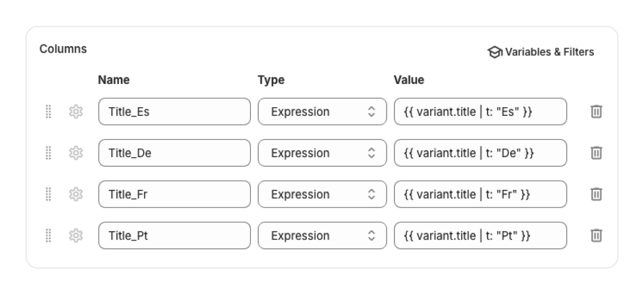Change the Type dropdown for Title_Pt
Screen dimensions: 644x294
(322, 235)
